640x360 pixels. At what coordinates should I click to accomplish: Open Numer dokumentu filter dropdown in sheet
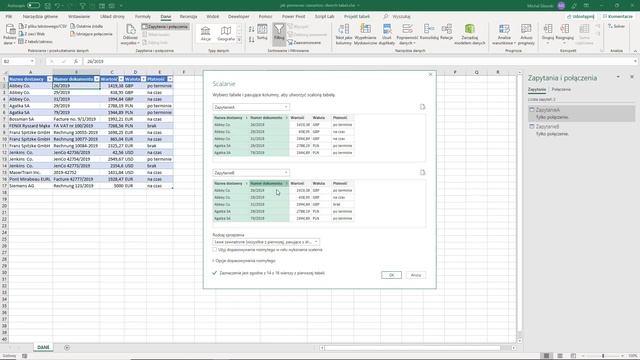(x=97, y=79)
